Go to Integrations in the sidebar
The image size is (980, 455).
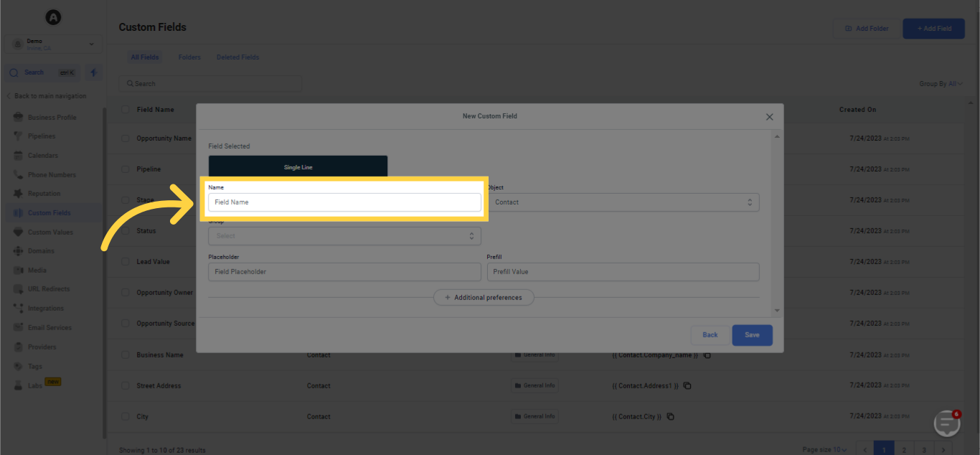(46, 309)
